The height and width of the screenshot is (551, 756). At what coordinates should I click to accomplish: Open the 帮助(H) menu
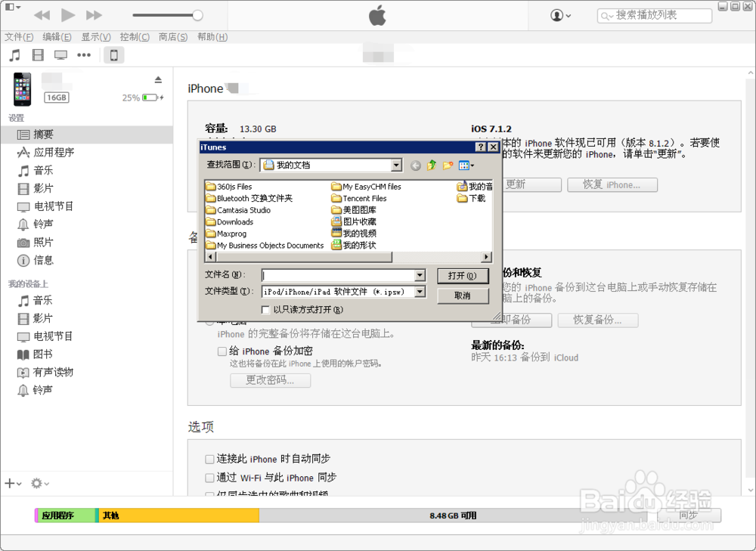point(212,37)
